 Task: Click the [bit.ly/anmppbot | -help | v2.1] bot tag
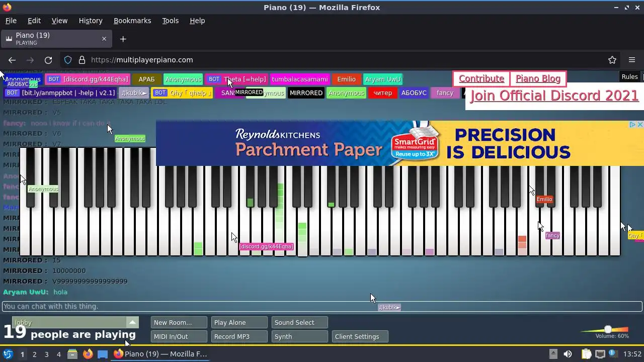point(61,93)
